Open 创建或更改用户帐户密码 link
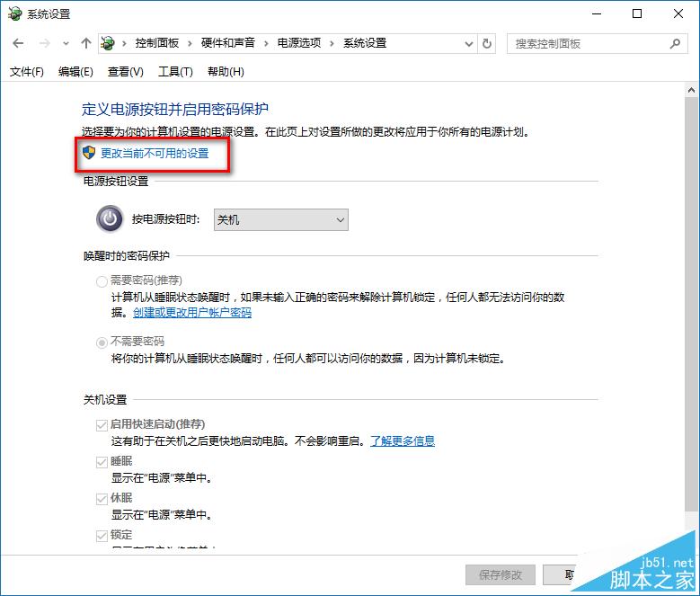 coord(192,313)
